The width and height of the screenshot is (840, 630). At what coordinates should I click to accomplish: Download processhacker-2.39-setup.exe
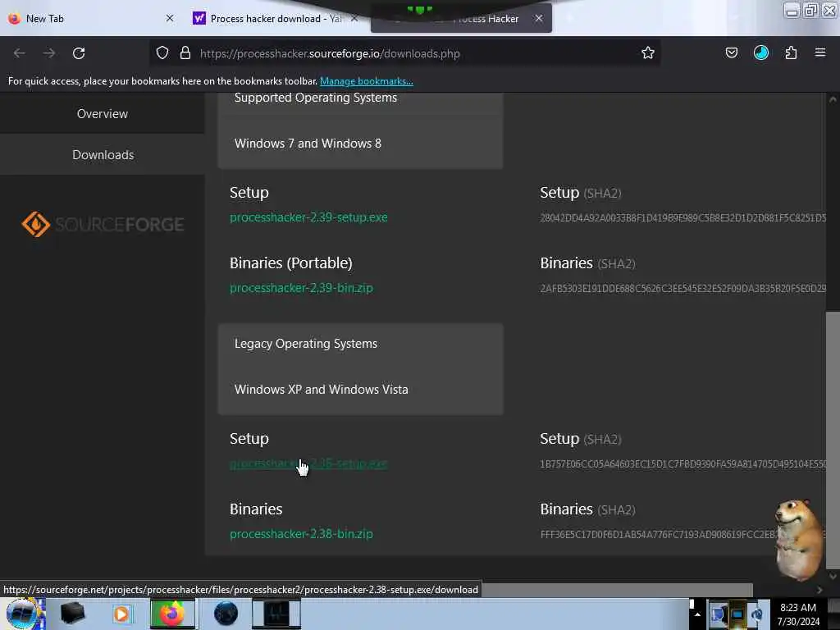(x=308, y=217)
